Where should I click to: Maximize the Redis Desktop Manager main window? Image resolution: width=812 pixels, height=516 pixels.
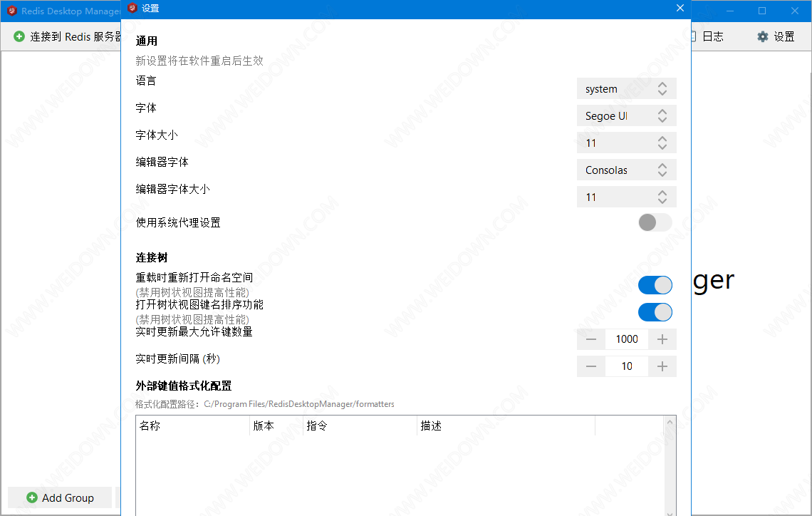click(x=762, y=11)
